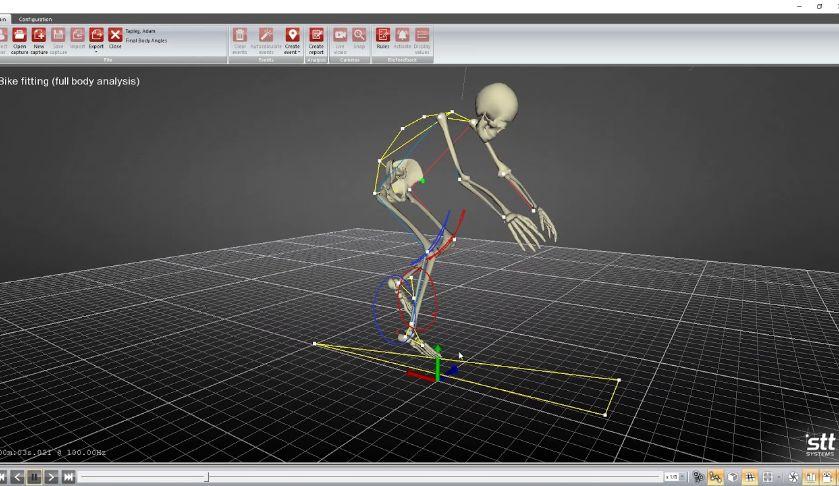This screenshot has height=486, width=839.
Task: Click the fit-to-view frame icon
Action: 767,476
